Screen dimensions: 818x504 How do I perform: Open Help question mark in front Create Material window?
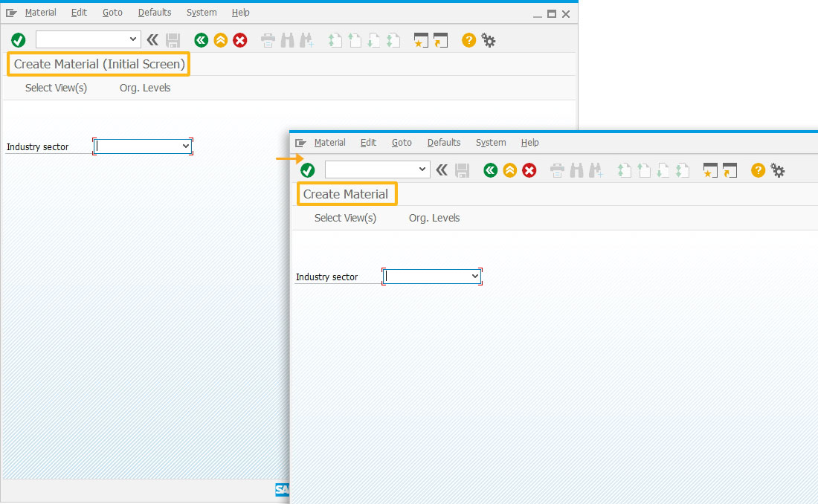pyautogui.click(x=758, y=170)
